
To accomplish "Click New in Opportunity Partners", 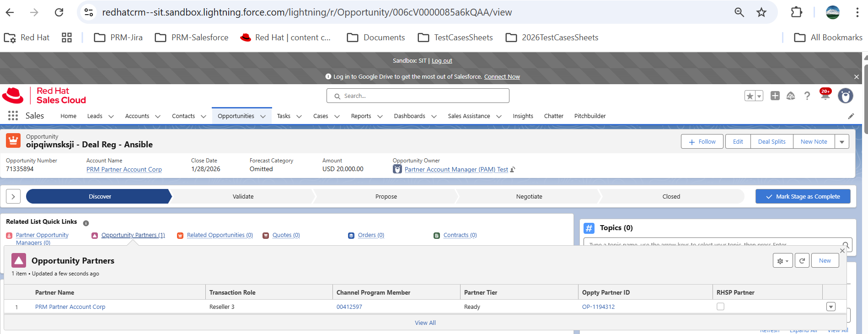I will coord(825,261).
